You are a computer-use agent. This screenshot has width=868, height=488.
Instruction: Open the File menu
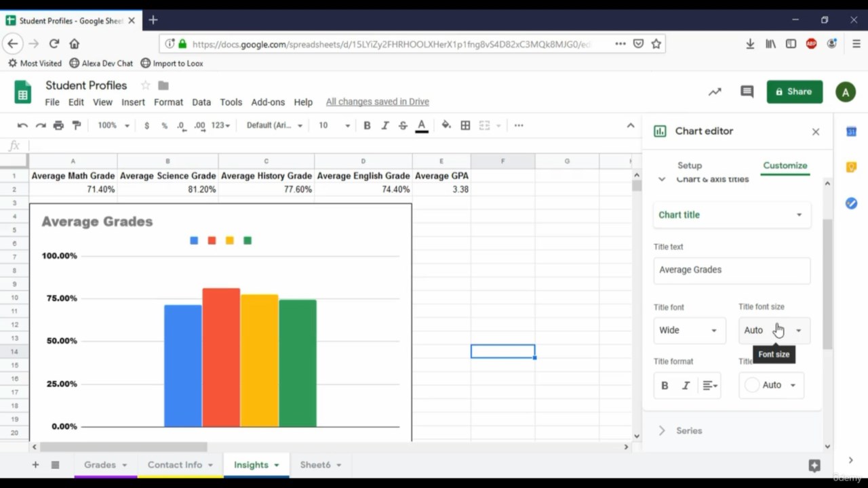click(x=52, y=102)
